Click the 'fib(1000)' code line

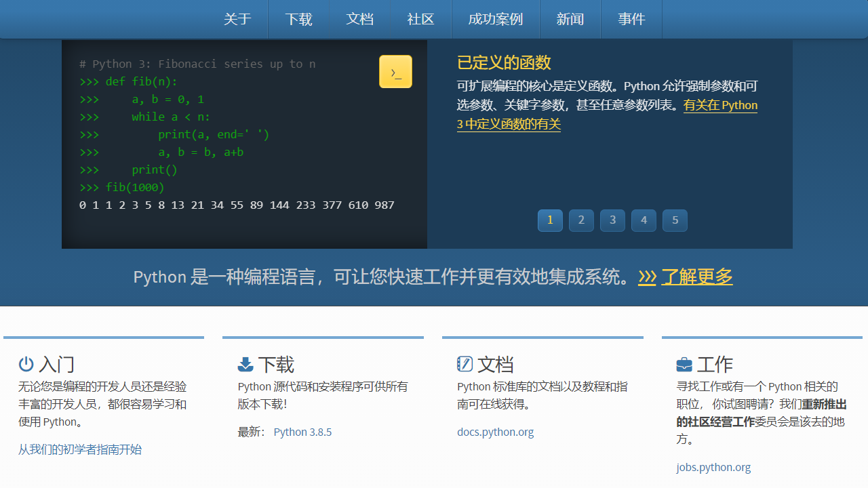point(122,187)
